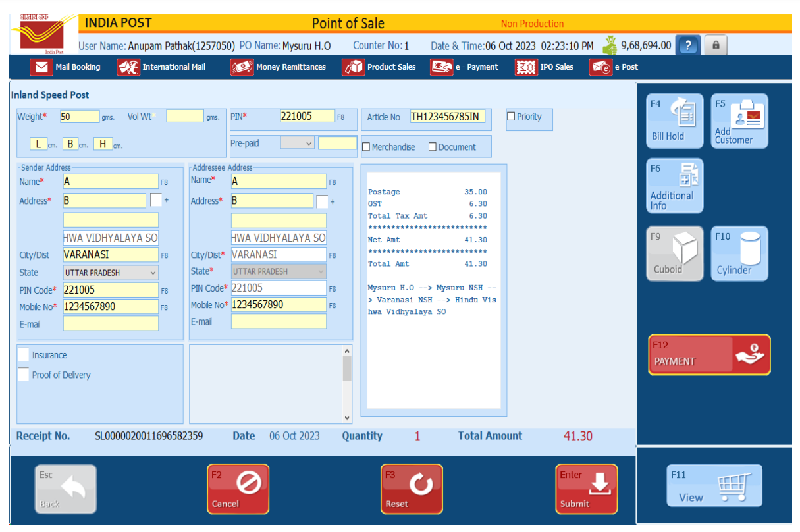
Task: Click the IPO Sales stamp icon
Action: point(526,67)
